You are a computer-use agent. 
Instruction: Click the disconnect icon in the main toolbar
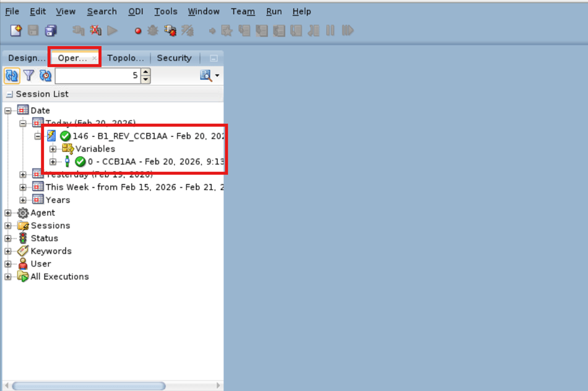[95, 30]
